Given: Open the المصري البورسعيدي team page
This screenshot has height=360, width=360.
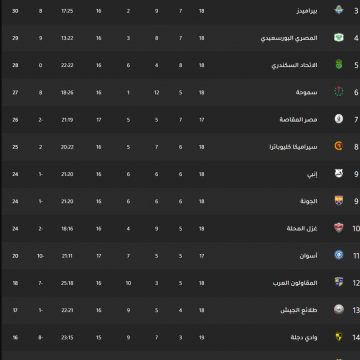Looking at the screenshot, I should [289, 38].
